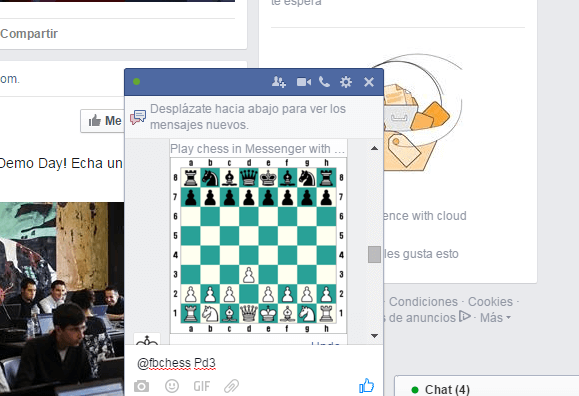Start a video call
The height and width of the screenshot is (396, 579).
[304, 82]
